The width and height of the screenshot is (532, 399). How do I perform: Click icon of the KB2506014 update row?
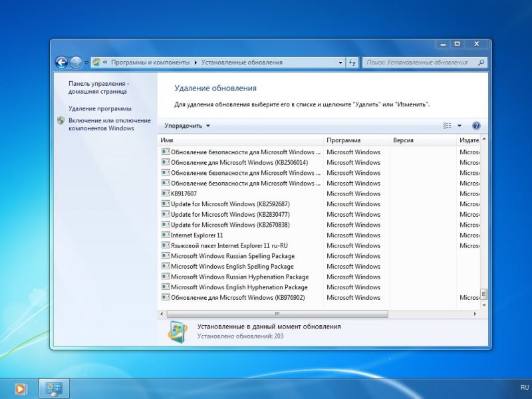click(x=166, y=162)
